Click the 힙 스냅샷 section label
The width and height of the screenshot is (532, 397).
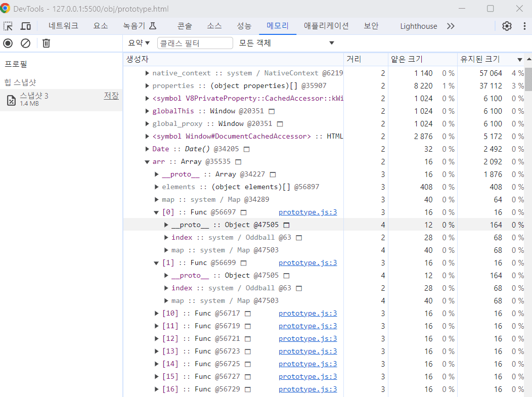click(x=20, y=82)
